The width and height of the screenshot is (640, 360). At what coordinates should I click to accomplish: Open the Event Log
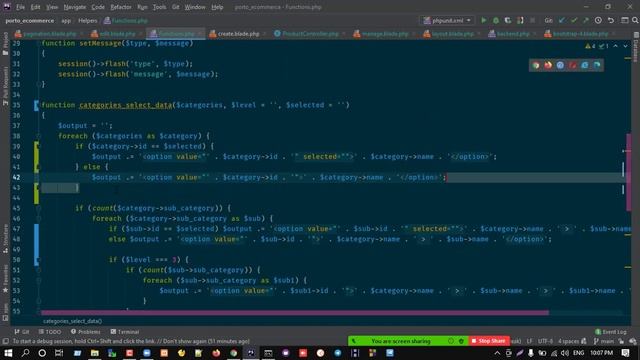coord(611,332)
